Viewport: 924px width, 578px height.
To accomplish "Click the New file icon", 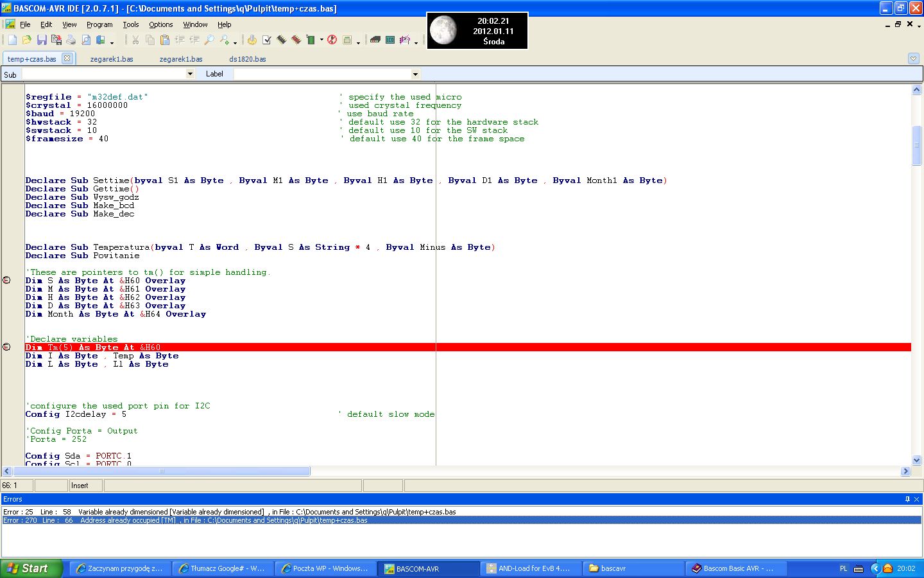I will pyautogui.click(x=12, y=40).
